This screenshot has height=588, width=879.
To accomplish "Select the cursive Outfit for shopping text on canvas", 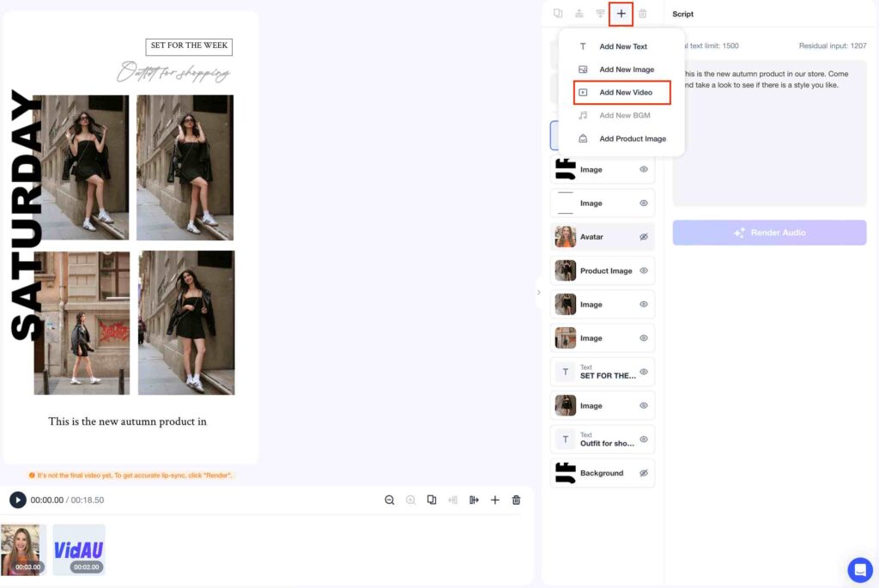I will pyautogui.click(x=173, y=72).
